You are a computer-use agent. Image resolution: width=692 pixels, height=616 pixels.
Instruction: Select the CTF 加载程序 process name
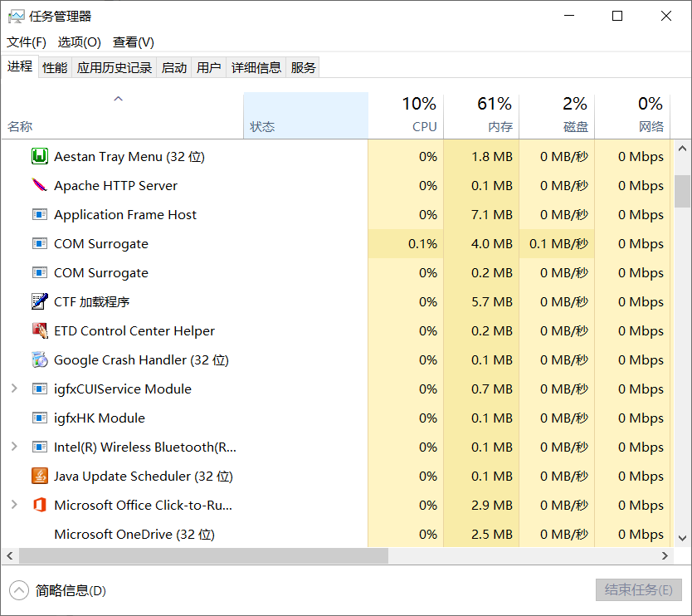pyautogui.click(x=92, y=302)
